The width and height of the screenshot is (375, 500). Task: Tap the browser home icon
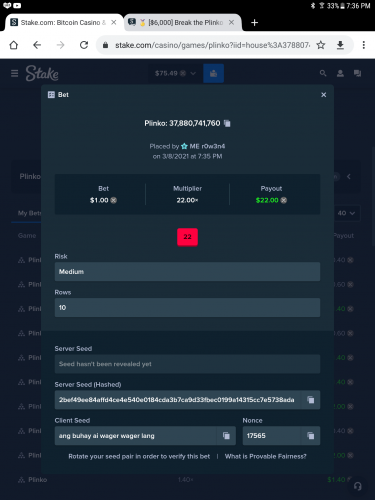click(x=14, y=45)
